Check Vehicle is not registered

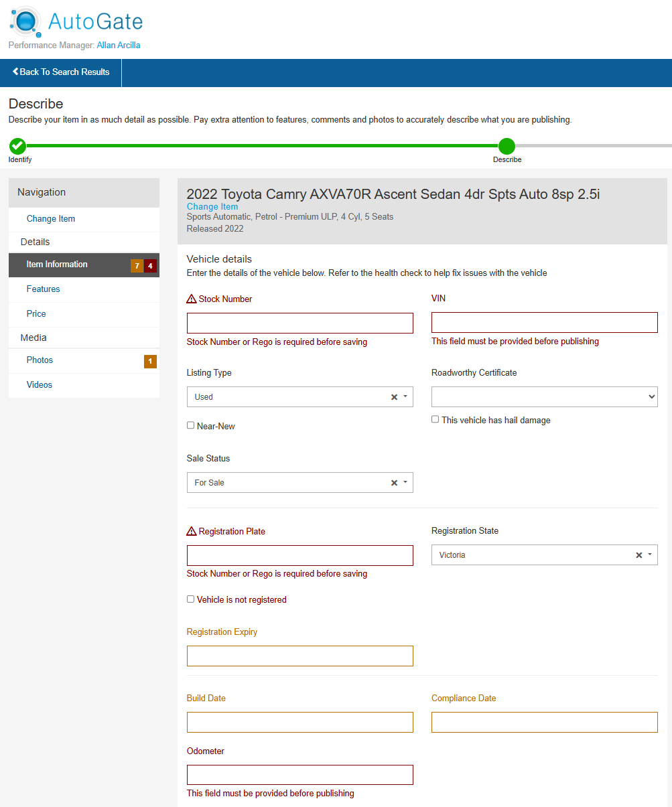[x=191, y=599]
